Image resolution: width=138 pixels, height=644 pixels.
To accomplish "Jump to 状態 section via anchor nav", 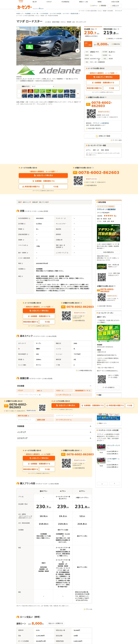I will (x=20, y=202).
